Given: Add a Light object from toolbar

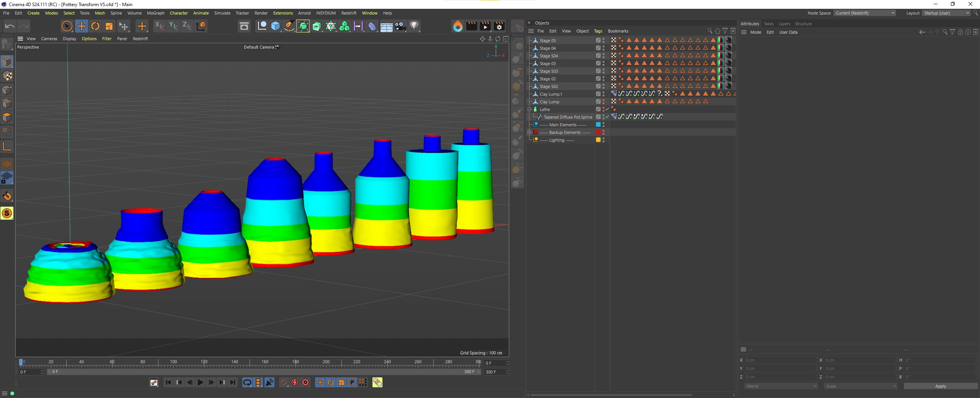Looking at the screenshot, I should pos(414,26).
